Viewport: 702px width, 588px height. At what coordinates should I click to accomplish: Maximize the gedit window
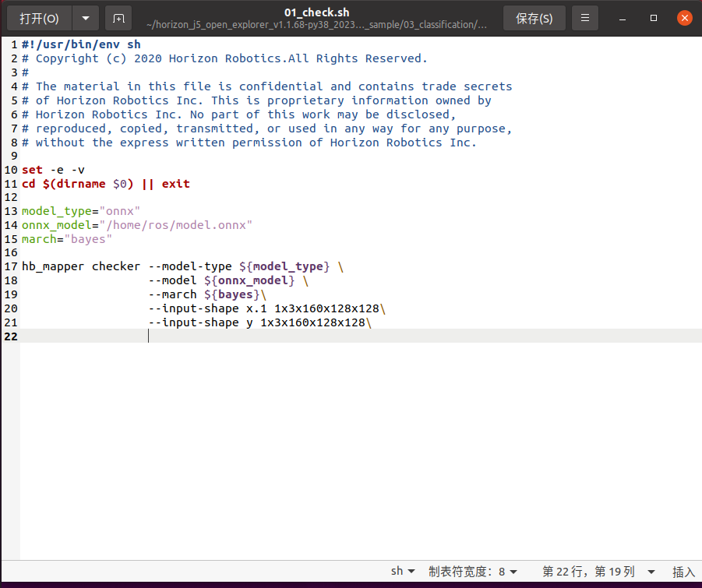654,19
